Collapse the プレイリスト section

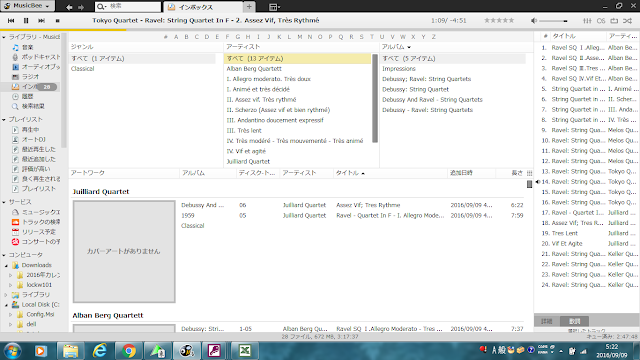coord(4,120)
